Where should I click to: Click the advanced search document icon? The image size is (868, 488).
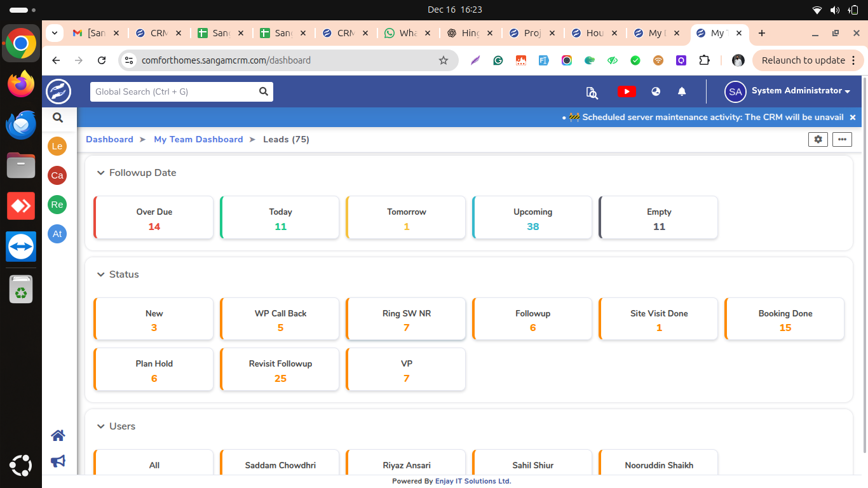point(592,92)
